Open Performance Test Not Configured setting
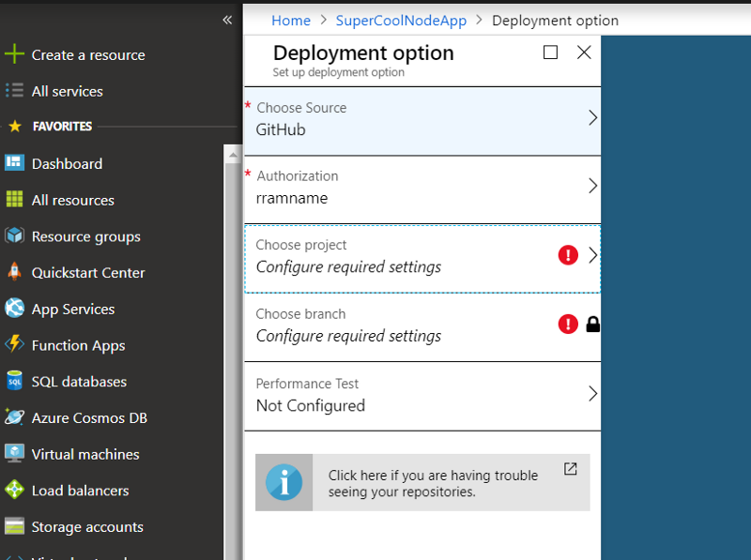This screenshot has width=751, height=560. [x=422, y=397]
